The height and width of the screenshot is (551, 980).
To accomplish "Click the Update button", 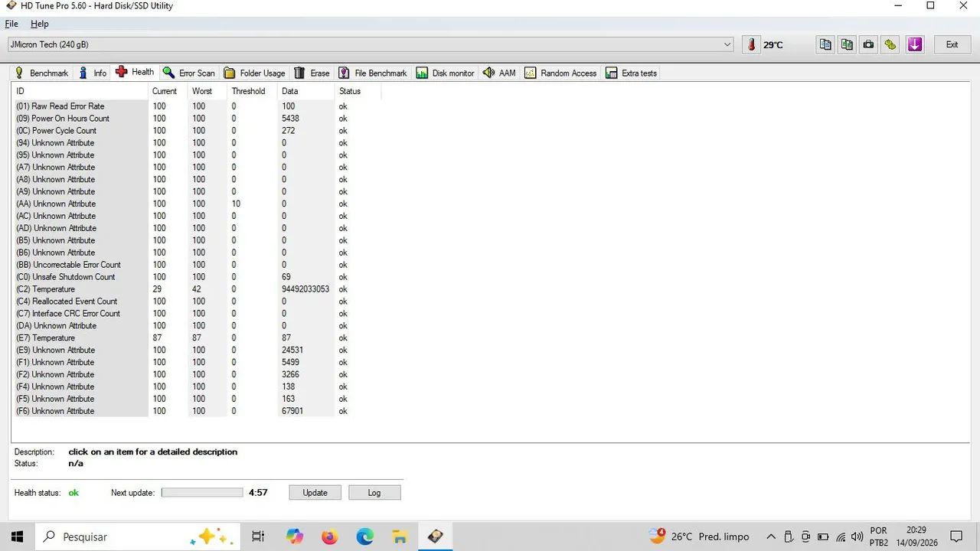I will point(315,492).
